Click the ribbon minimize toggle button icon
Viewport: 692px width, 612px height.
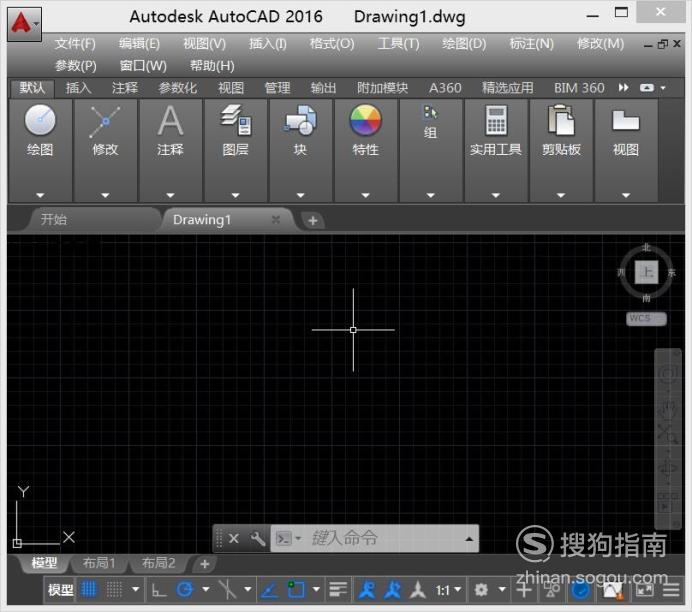[x=647, y=88]
